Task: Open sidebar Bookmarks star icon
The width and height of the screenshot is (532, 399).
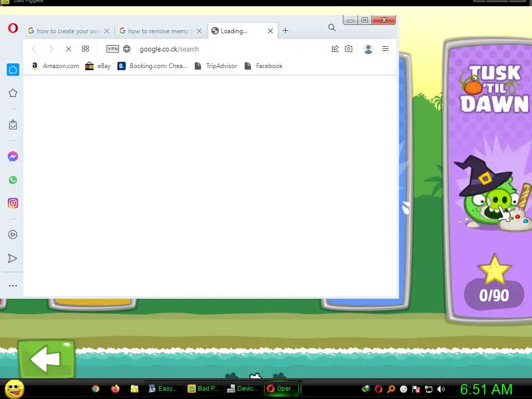Action: pyautogui.click(x=13, y=93)
